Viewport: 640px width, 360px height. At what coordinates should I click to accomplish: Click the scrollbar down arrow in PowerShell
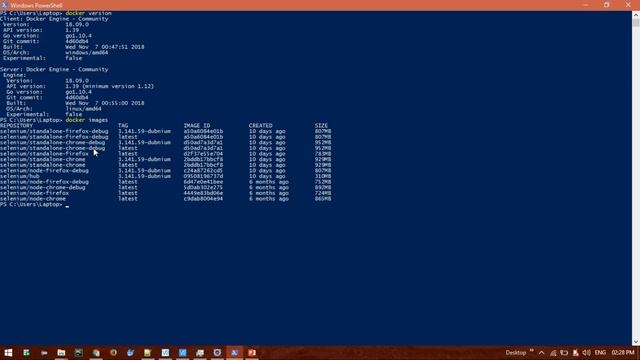coord(636,342)
